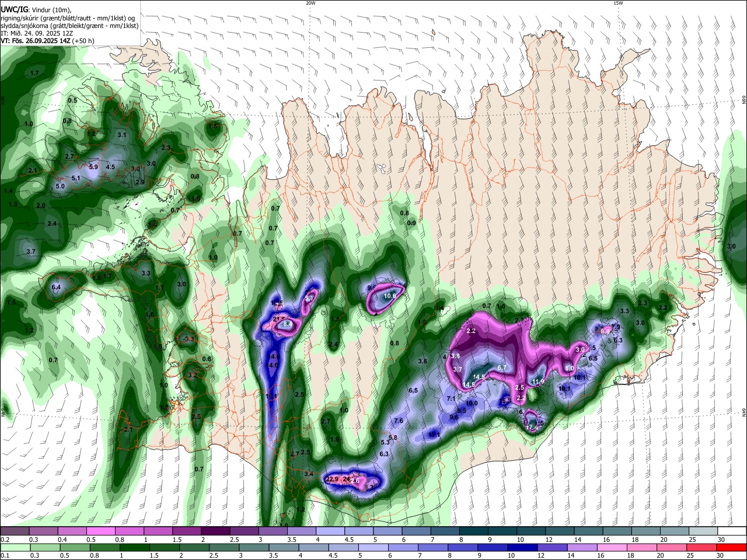The height and width of the screenshot is (560, 747).
Task: Select the light gray 25–30 snow scale swatch
Action: (703, 531)
